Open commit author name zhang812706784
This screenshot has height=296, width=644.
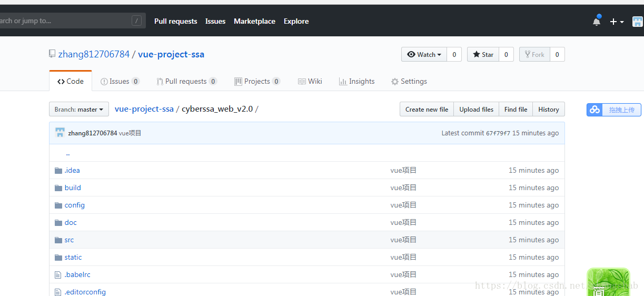pyautogui.click(x=93, y=133)
